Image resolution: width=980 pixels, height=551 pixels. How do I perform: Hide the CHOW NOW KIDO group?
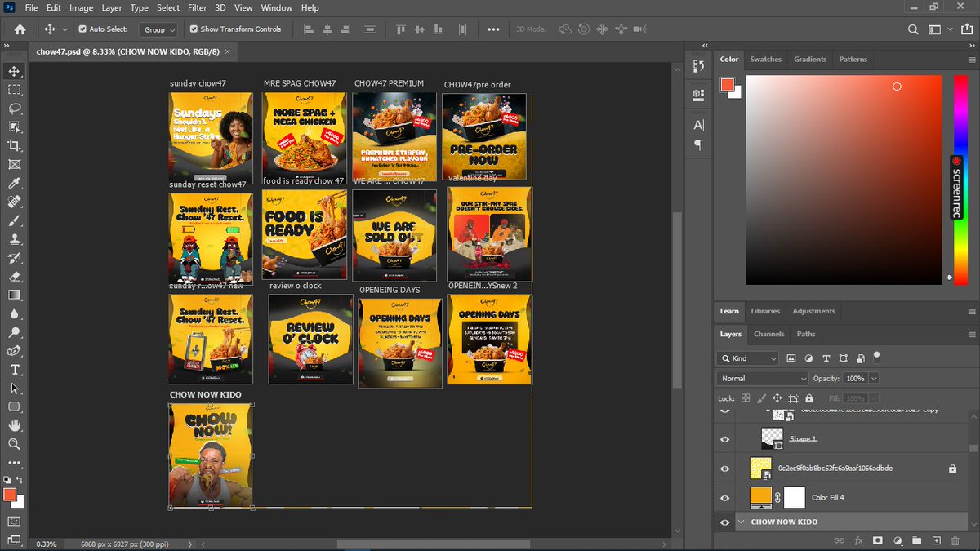tap(724, 522)
